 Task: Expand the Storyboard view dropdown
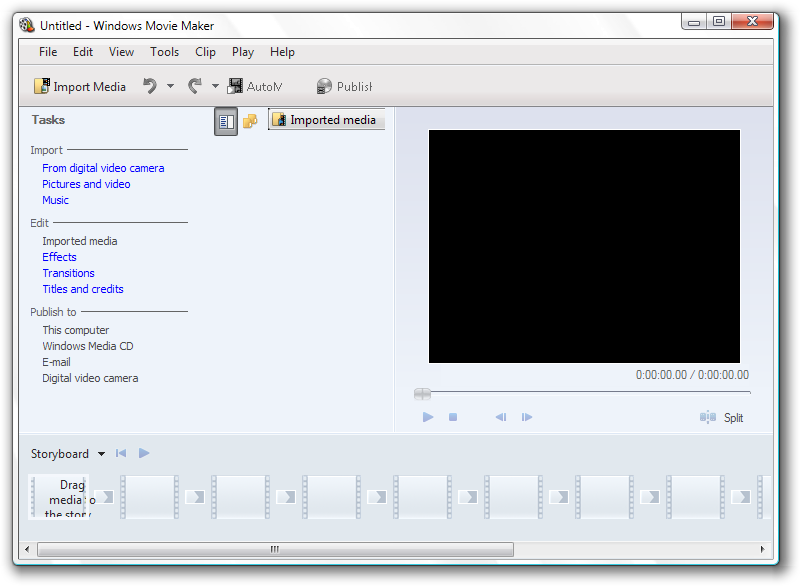pyautogui.click(x=102, y=454)
